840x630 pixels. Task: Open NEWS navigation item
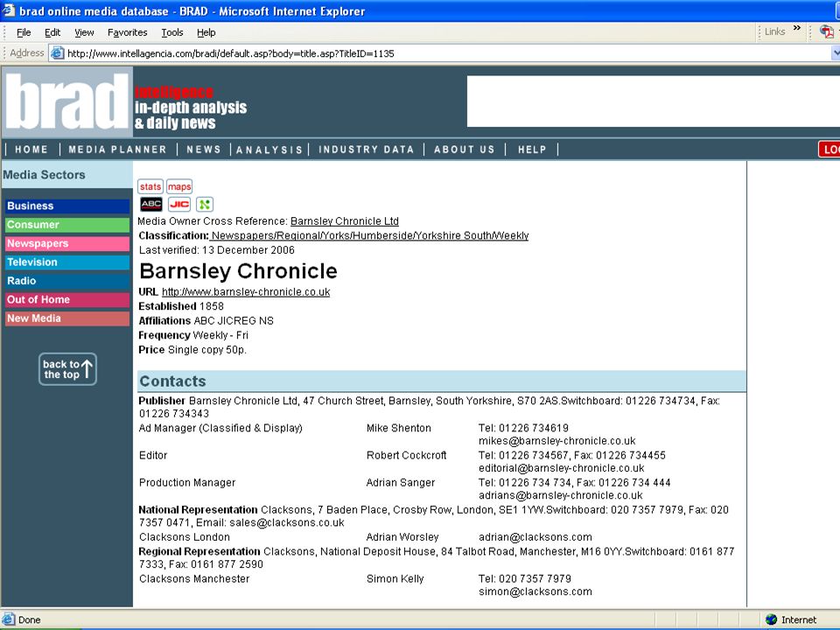tap(204, 150)
